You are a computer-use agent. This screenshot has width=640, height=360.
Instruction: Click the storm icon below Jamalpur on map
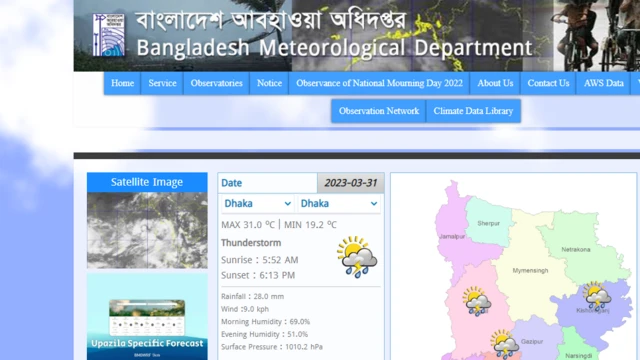click(x=476, y=301)
